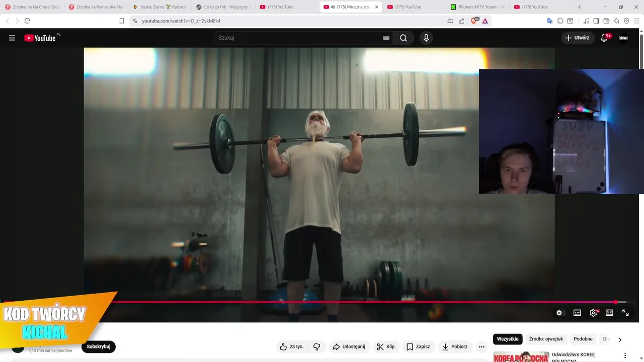Open the YouTube hamburger guide menu
Image resolution: width=644 pixels, height=362 pixels.
[x=12, y=38]
